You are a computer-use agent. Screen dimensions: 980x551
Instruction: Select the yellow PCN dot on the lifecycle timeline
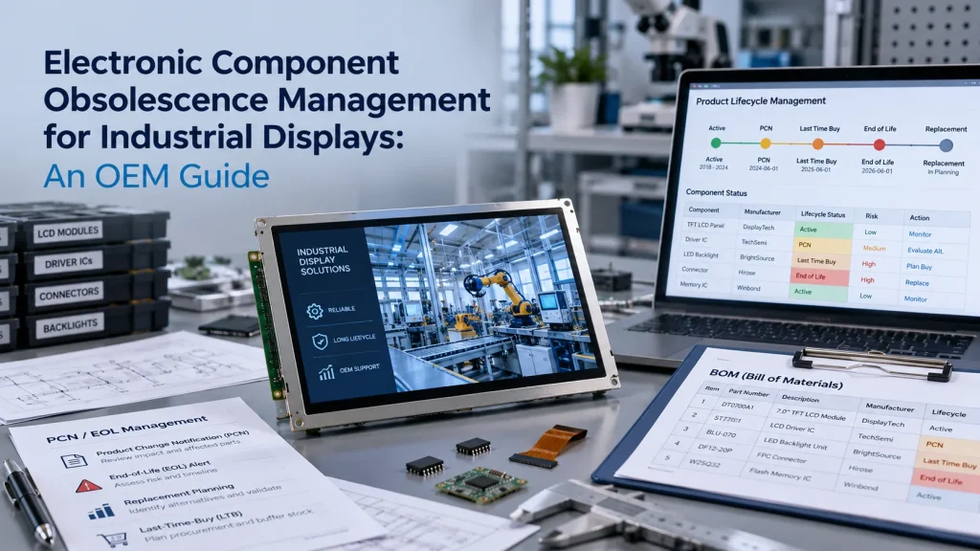click(765, 143)
